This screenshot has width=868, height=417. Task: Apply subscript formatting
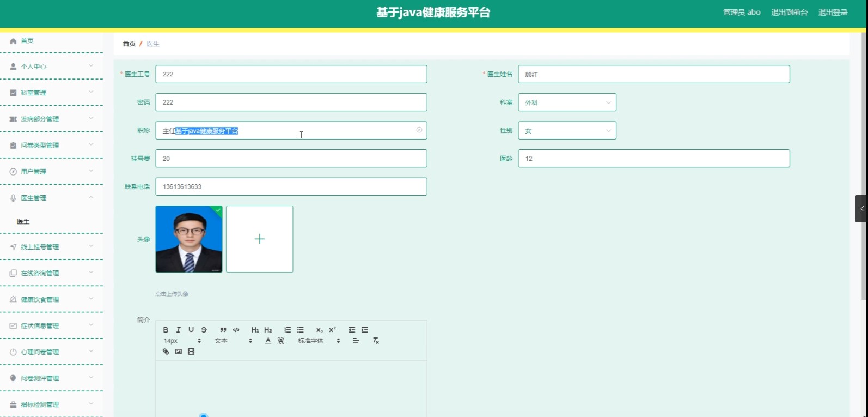pos(320,330)
